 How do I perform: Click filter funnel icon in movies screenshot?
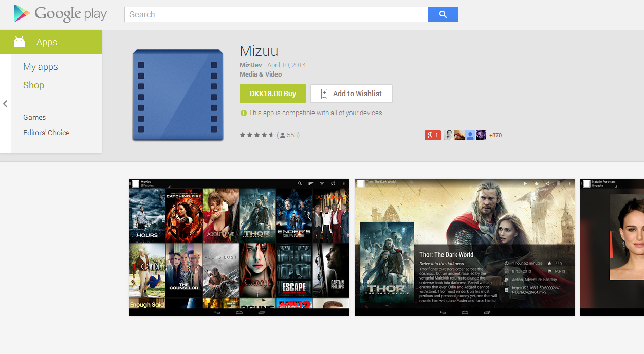pos(322,183)
